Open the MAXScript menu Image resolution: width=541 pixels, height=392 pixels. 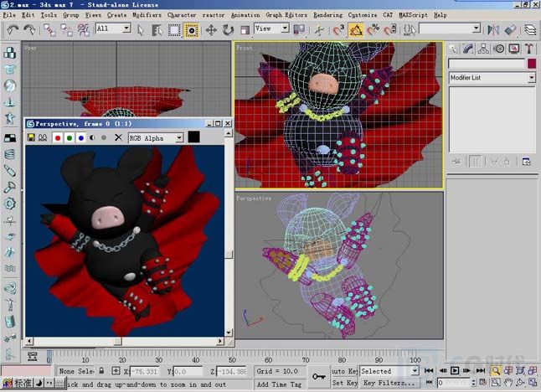click(413, 15)
